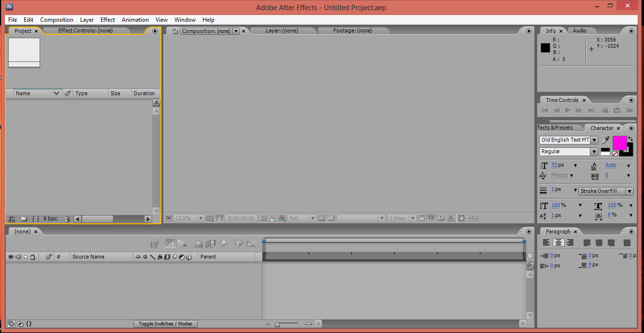The width and height of the screenshot is (644, 333).
Task: Open the Animation menu
Action: [x=135, y=20]
